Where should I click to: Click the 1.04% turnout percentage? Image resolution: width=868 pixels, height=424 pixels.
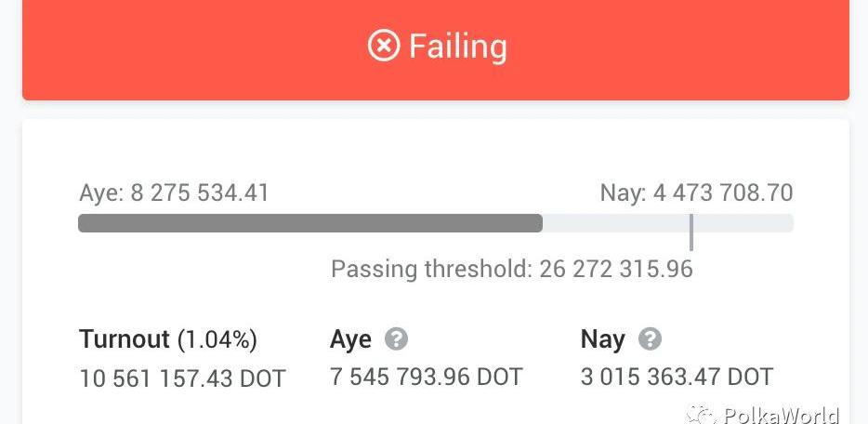click(x=217, y=339)
